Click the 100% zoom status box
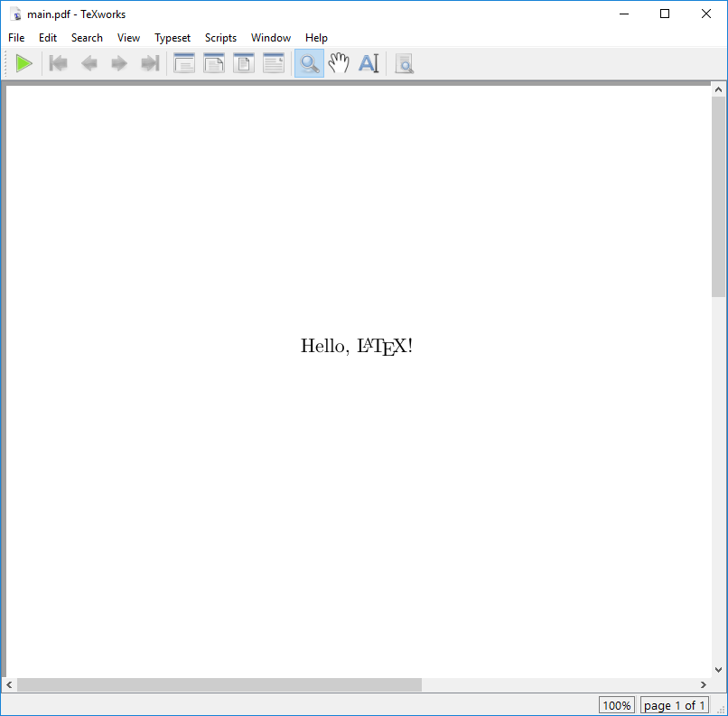Image resolution: width=728 pixels, height=716 pixels. [617, 705]
